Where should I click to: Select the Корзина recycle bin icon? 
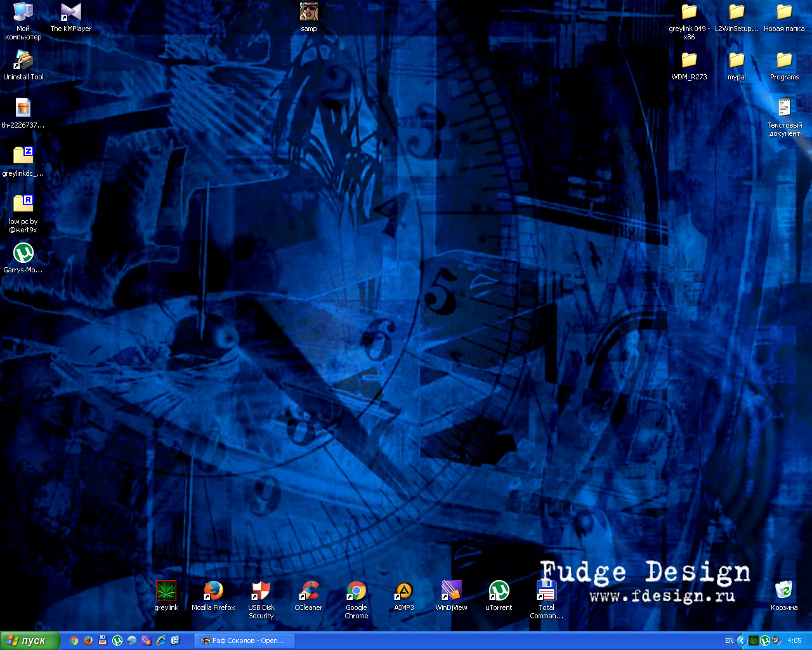pyautogui.click(x=784, y=596)
